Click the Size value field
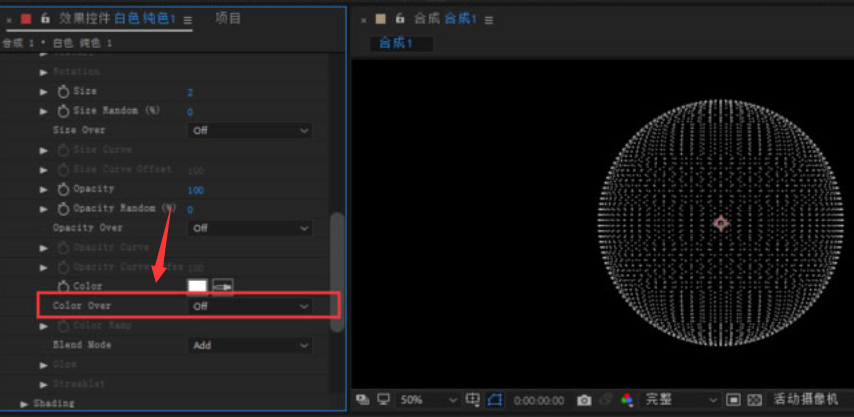 (190, 92)
